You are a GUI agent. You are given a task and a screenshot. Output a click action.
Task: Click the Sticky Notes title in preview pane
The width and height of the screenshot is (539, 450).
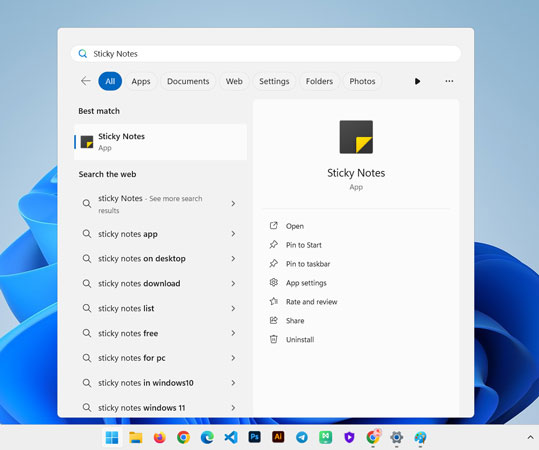coord(356,173)
